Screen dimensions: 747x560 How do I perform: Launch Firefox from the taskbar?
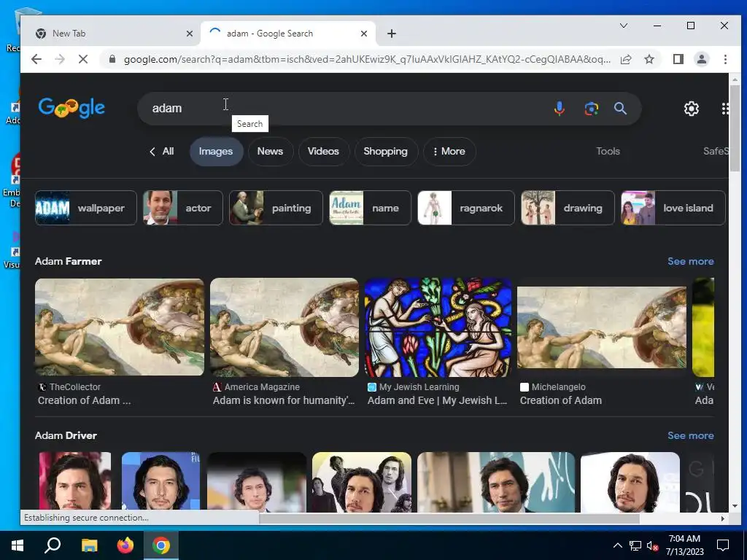[125, 545]
